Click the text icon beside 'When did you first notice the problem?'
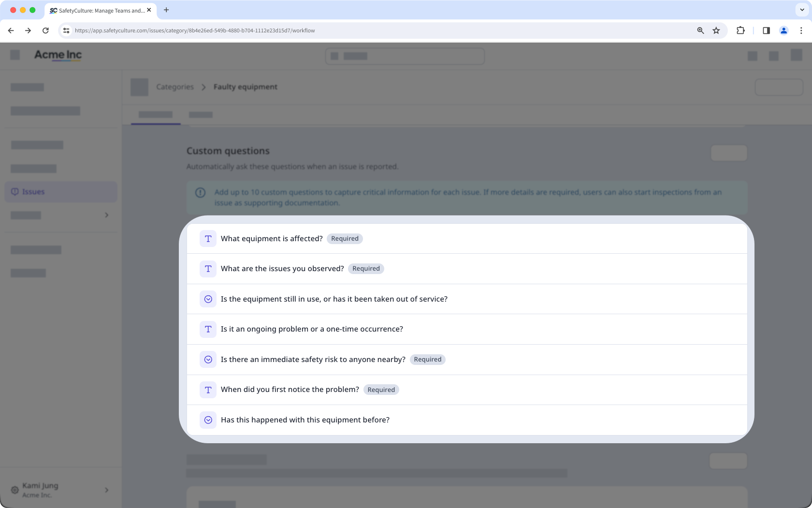 [x=208, y=390]
